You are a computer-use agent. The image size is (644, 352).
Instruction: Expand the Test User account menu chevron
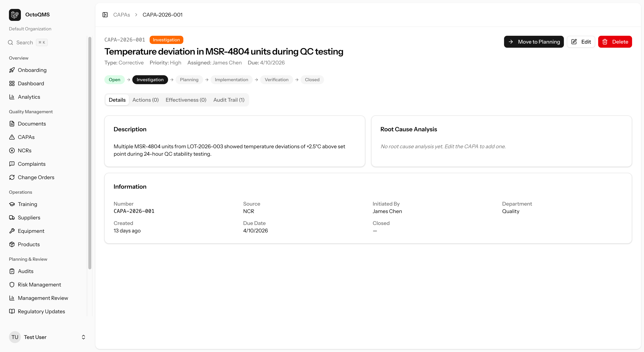pos(83,337)
